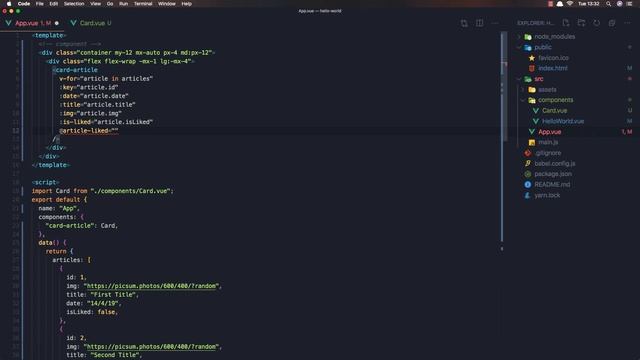Open the Help menu
640x360 pixels.
point(187,4)
